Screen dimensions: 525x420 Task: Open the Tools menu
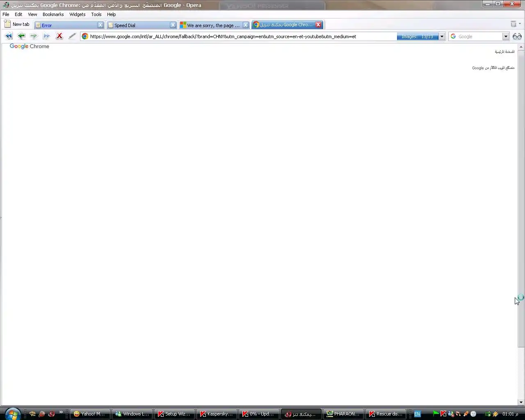coord(96,14)
